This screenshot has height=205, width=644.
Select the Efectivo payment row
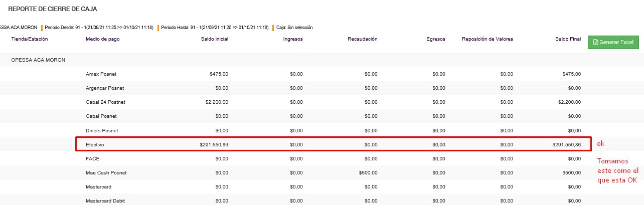[95, 144]
